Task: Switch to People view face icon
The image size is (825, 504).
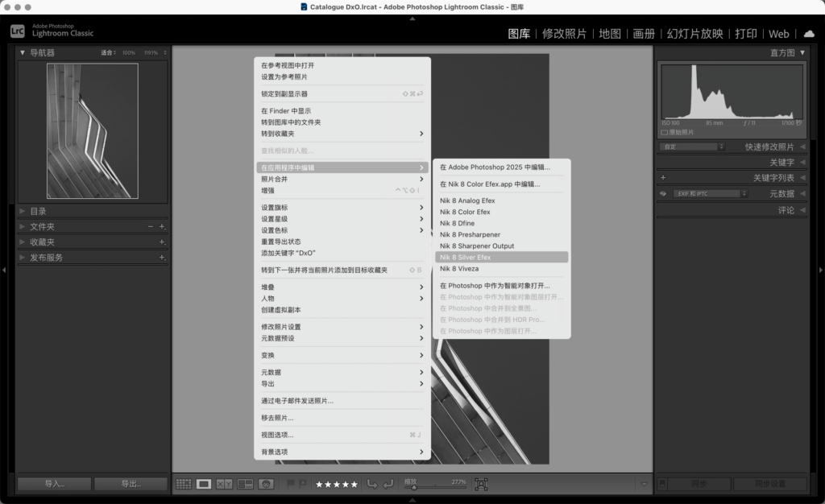Action: click(266, 484)
